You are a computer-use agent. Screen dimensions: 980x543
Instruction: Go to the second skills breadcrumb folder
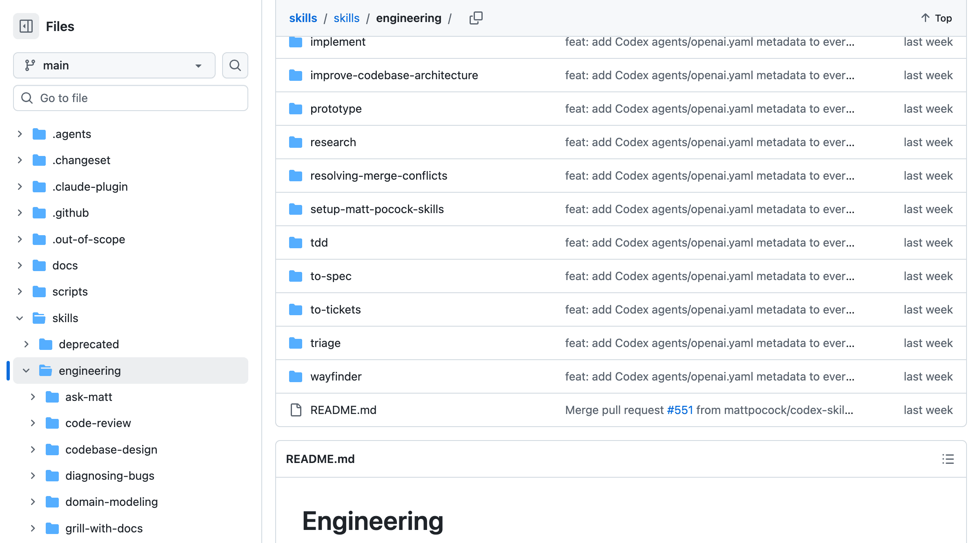(346, 18)
